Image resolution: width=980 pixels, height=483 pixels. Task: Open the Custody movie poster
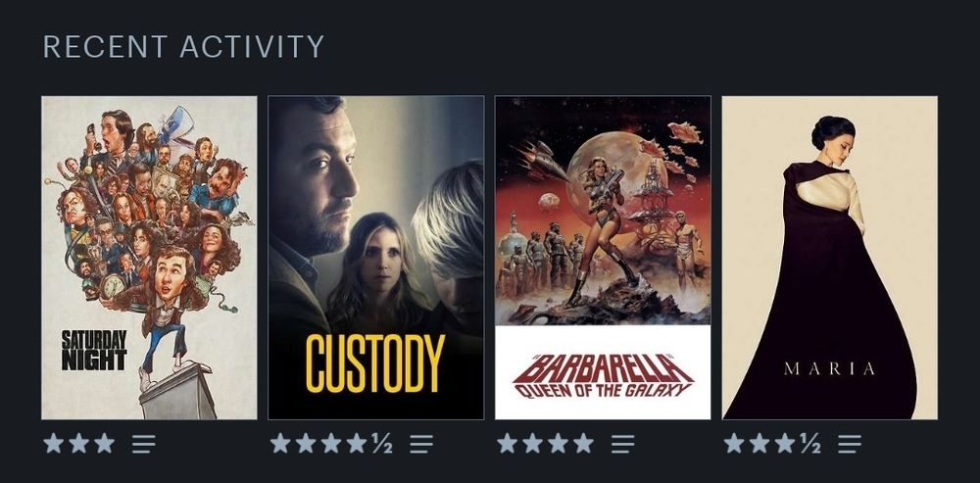coord(376,258)
